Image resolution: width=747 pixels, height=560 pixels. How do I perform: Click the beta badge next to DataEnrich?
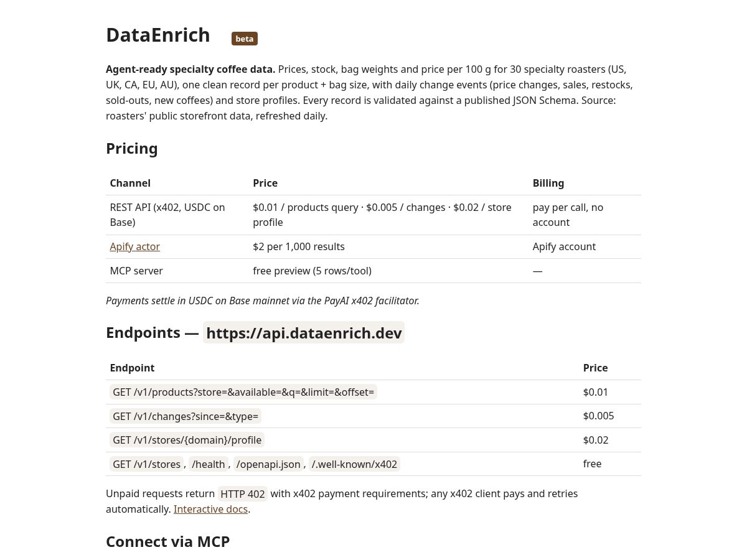tap(245, 39)
